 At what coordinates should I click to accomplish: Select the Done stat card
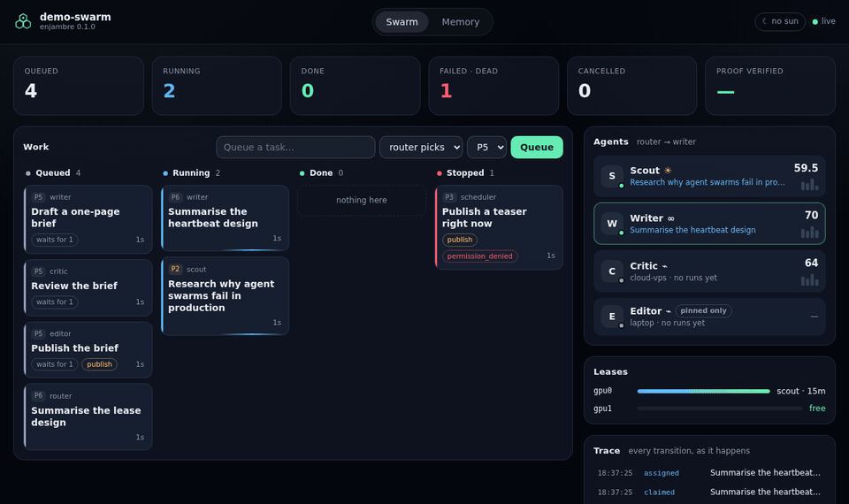pos(356,86)
